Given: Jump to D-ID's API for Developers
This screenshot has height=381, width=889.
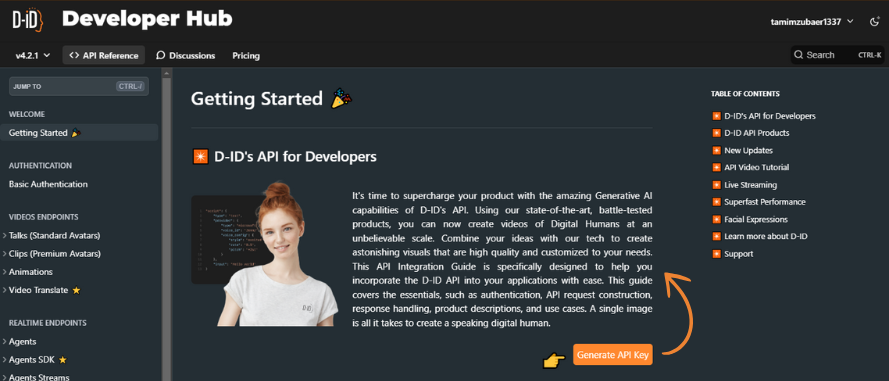Looking at the screenshot, I should tap(769, 116).
